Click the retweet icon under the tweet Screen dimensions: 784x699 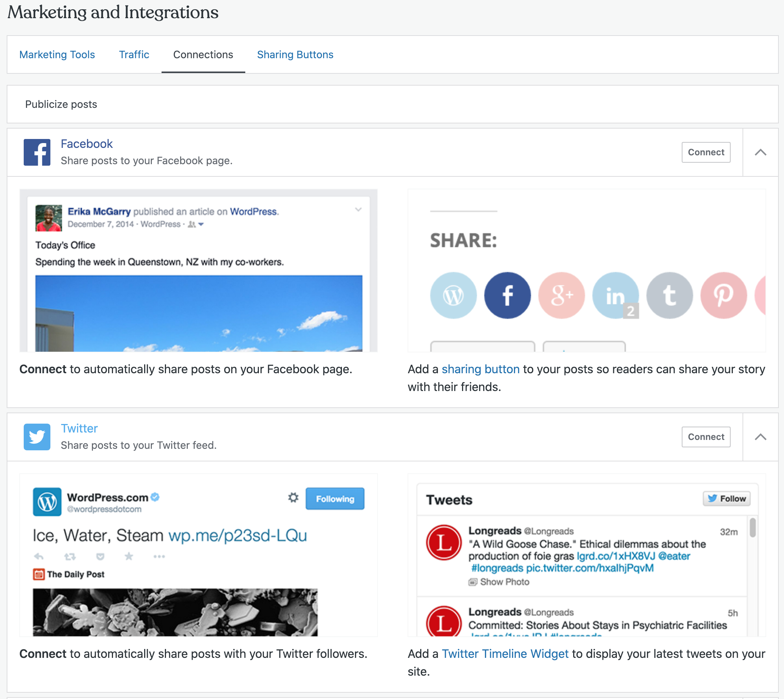pyautogui.click(x=70, y=557)
